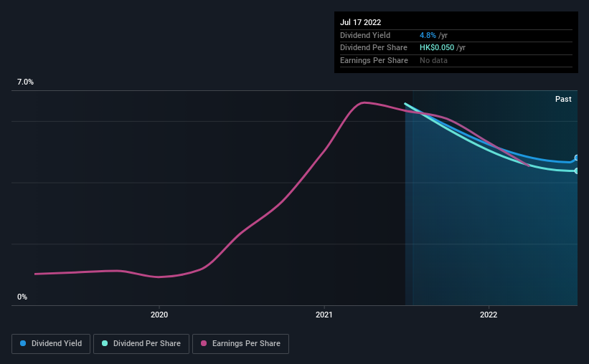
Task: Click the Dividend Yield tooltip row label
Action: tap(365, 35)
